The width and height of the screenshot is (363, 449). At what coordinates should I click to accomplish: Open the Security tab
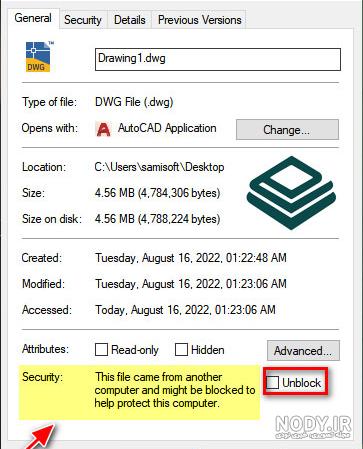point(83,20)
